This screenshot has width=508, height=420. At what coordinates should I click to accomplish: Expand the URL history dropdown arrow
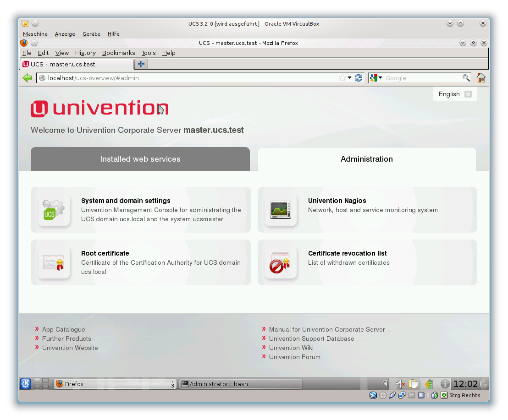click(349, 78)
